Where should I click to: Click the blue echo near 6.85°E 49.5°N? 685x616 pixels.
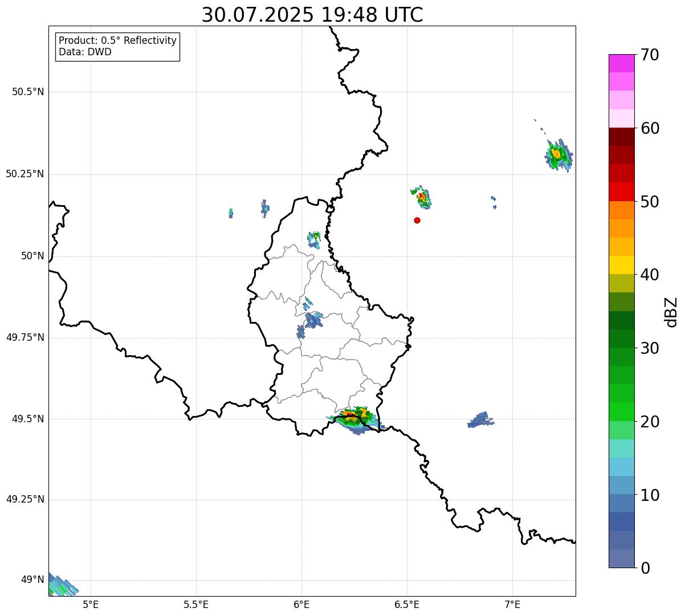480,420
